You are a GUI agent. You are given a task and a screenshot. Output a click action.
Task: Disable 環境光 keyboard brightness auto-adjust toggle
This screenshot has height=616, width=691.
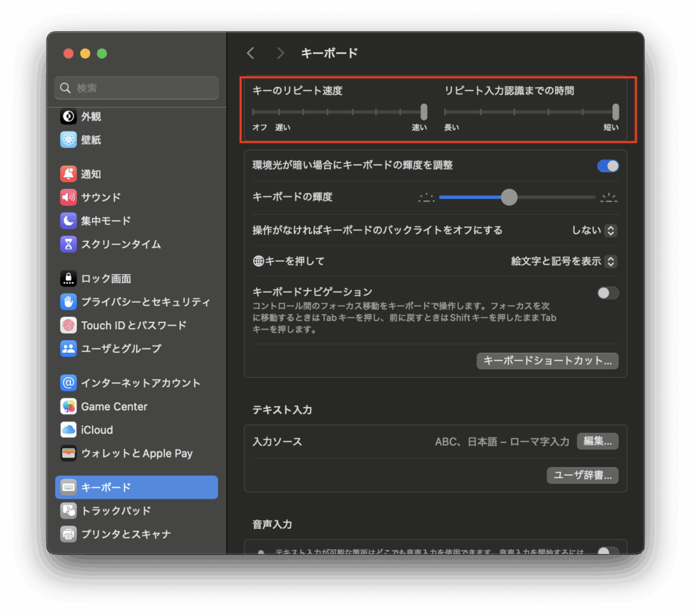(x=607, y=166)
